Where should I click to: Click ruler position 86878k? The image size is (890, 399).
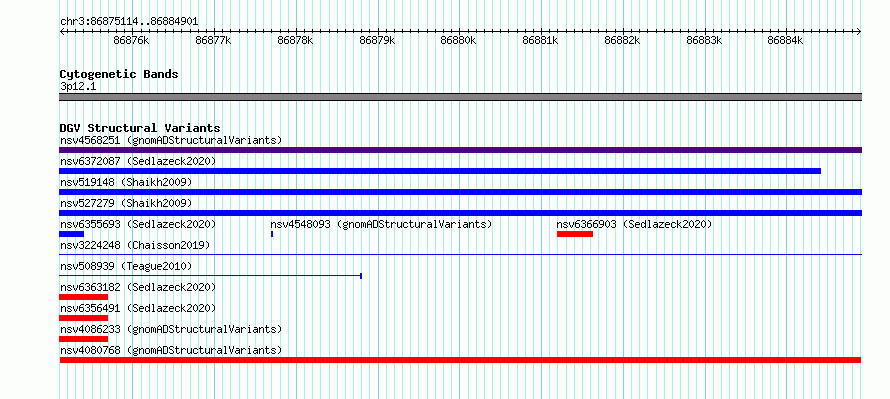(x=295, y=40)
